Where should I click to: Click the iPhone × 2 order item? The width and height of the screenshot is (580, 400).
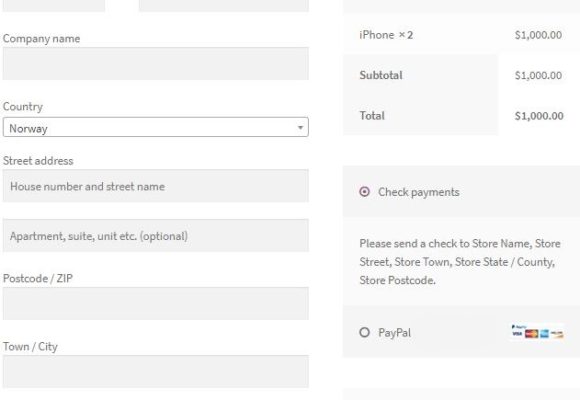(386, 35)
